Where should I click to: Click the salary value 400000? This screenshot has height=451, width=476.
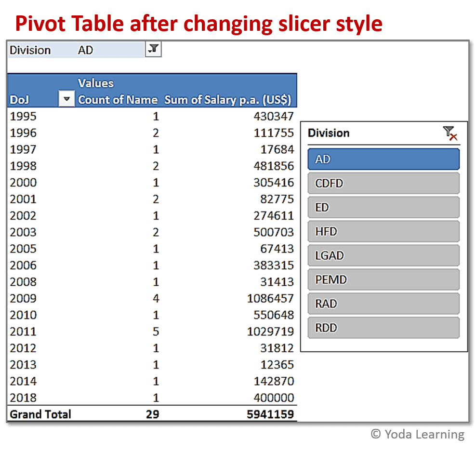[274, 398]
